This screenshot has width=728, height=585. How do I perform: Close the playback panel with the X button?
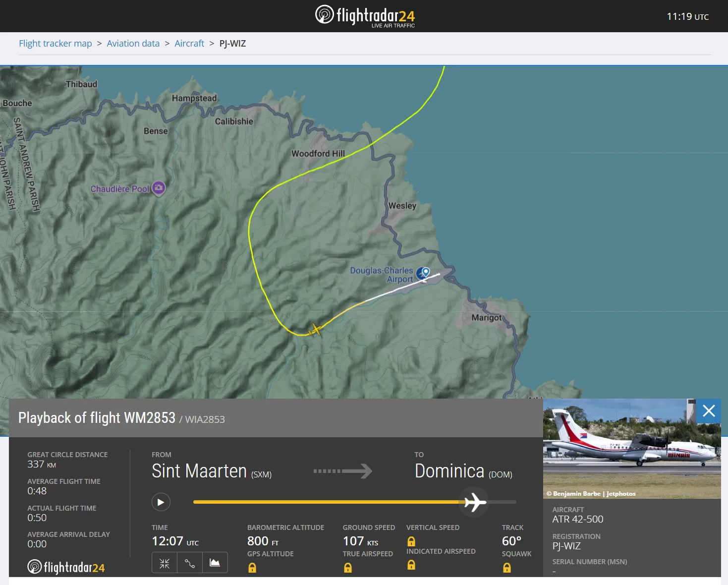[709, 411]
